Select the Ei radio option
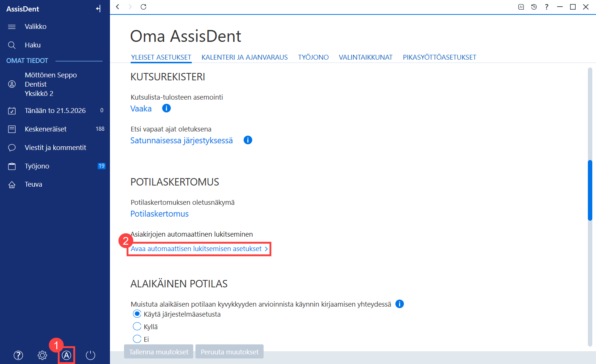The width and height of the screenshot is (596, 364). 137,339
